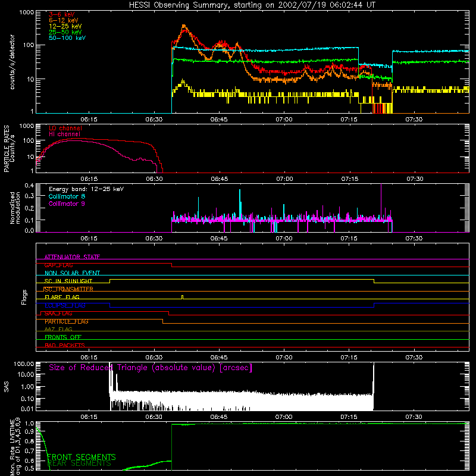Click the 'Size of Reduced Triangle' panel title
Image resolution: width=476 pixels, height=476 pixels.
(x=151, y=368)
